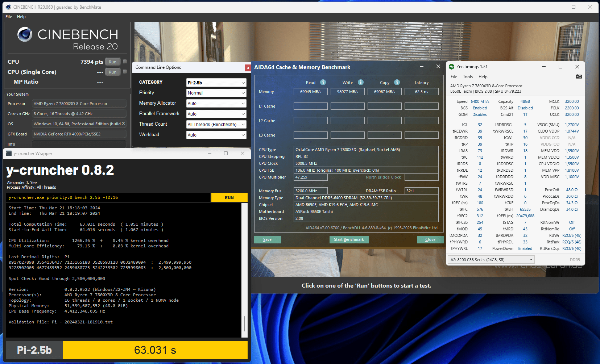Open the Copy info icon in AIDA64
The height and width of the screenshot is (364, 600).
coord(397,82)
